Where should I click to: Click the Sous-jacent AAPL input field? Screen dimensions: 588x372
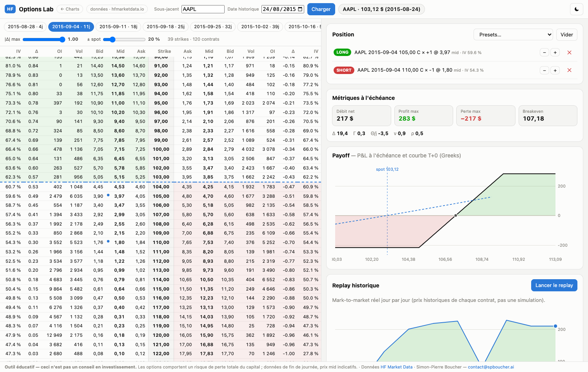point(203,9)
